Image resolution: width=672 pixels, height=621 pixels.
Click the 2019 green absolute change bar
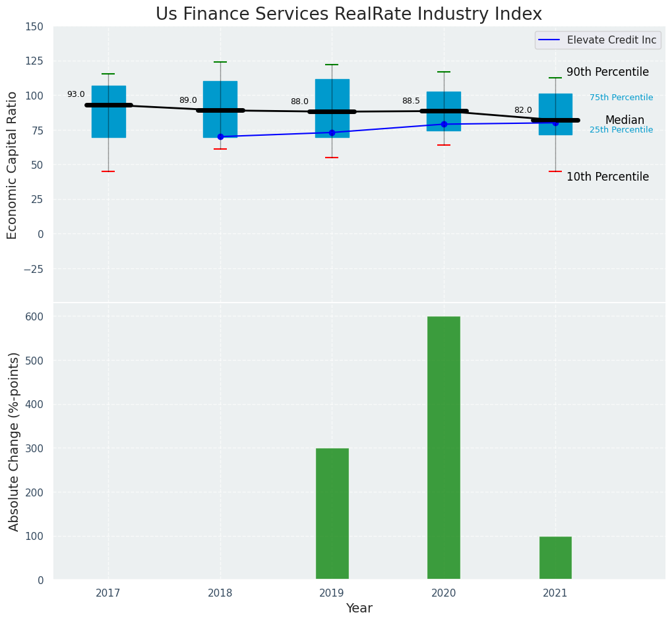pyautogui.click(x=332, y=514)
